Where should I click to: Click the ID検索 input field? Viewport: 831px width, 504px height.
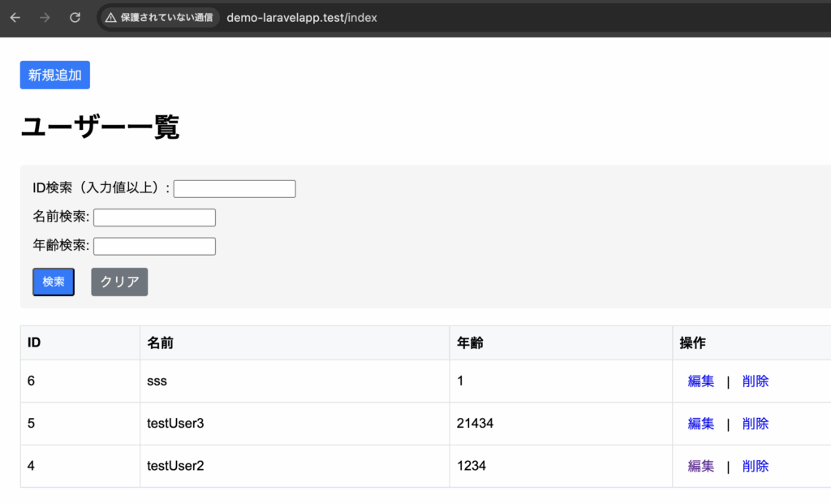tap(235, 189)
